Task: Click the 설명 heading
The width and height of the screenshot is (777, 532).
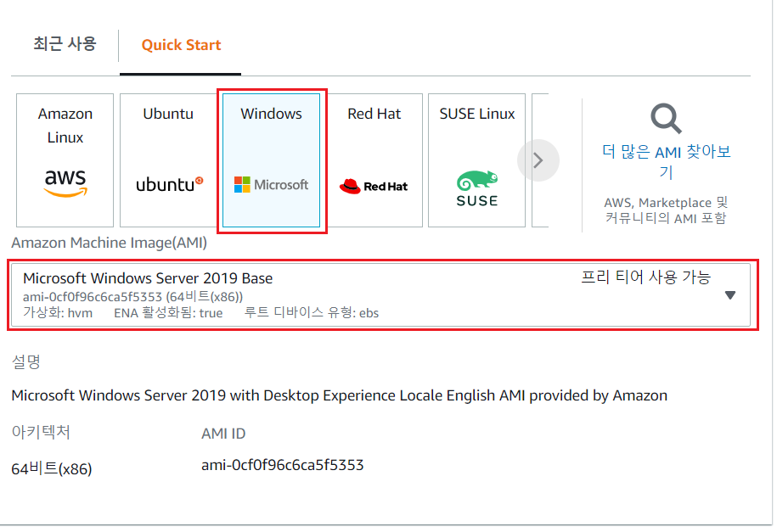Action: [x=25, y=361]
